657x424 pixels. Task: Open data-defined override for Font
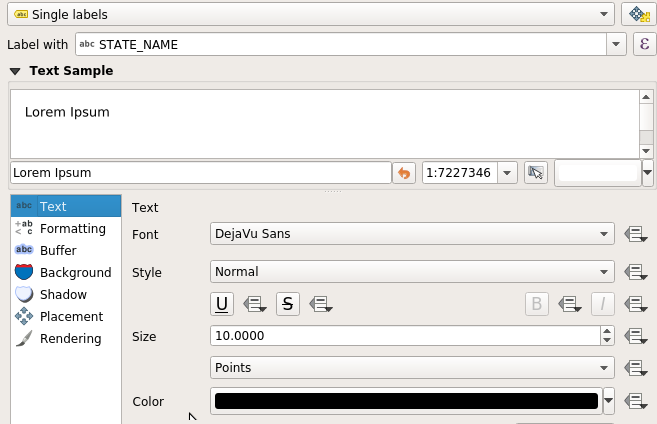click(x=635, y=234)
